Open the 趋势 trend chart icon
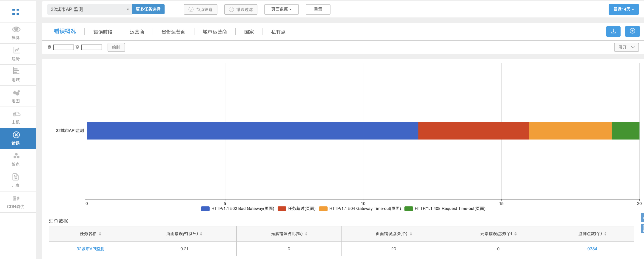 point(16,51)
